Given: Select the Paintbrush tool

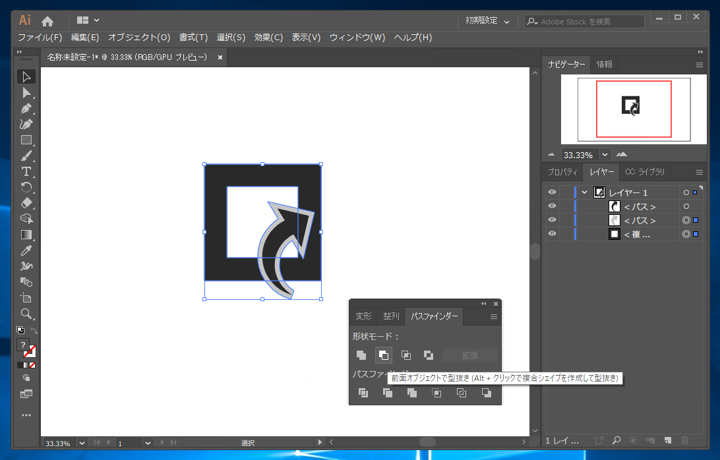Looking at the screenshot, I should coord(26,156).
